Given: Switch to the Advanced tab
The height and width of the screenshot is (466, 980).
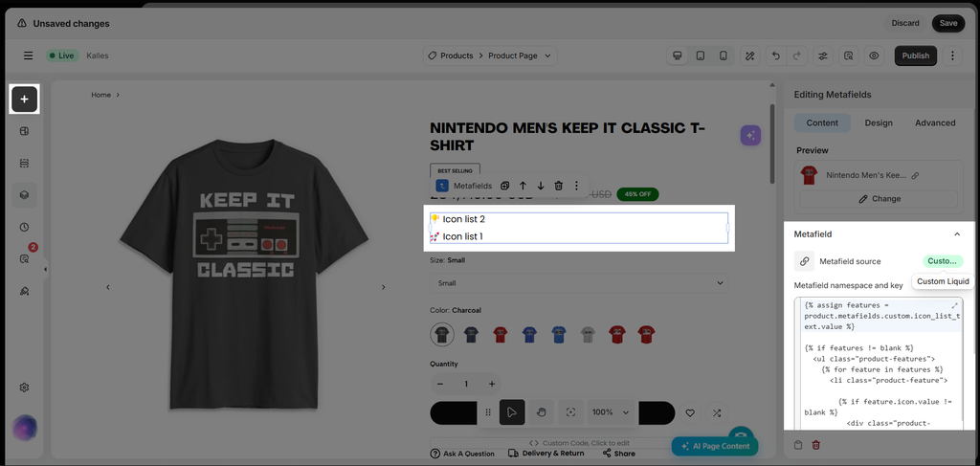Looking at the screenshot, I should click(935, 123).
